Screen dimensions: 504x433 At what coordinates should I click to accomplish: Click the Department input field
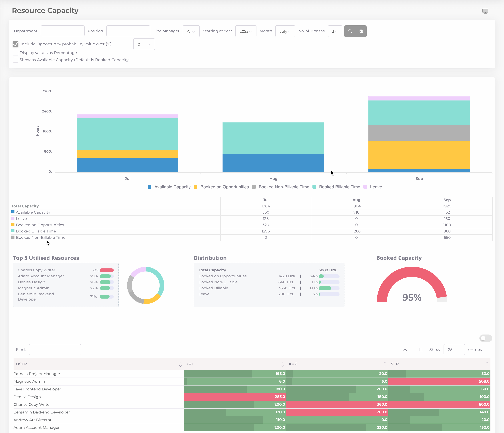pyautogui.click(x=62, y=31)
